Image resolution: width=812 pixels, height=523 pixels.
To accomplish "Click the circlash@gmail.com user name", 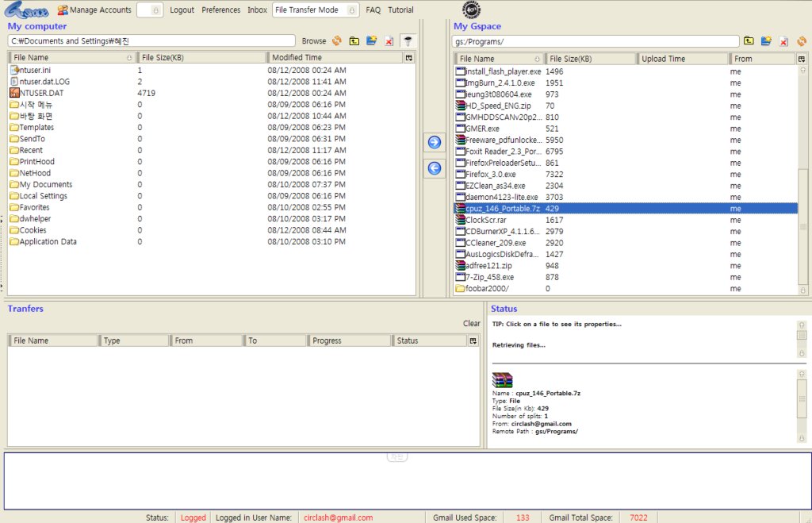I will pos(338,517).
